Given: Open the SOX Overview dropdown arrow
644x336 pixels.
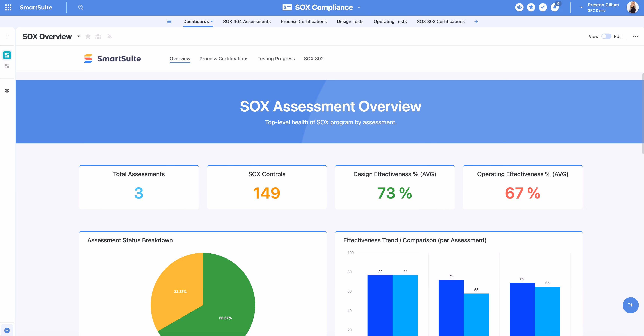Looking at the screenshot, I should tap(79, 37).
